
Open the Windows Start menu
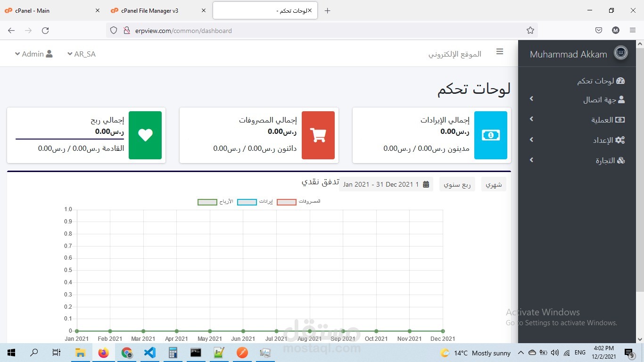pos(11,353)
